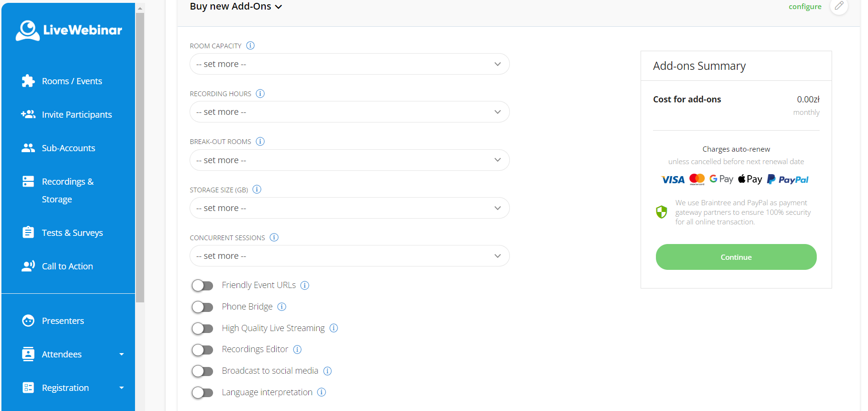The height and width of the screenshot is (411, 868).
Task: Click the Continue button
Action: pos(736,257)
